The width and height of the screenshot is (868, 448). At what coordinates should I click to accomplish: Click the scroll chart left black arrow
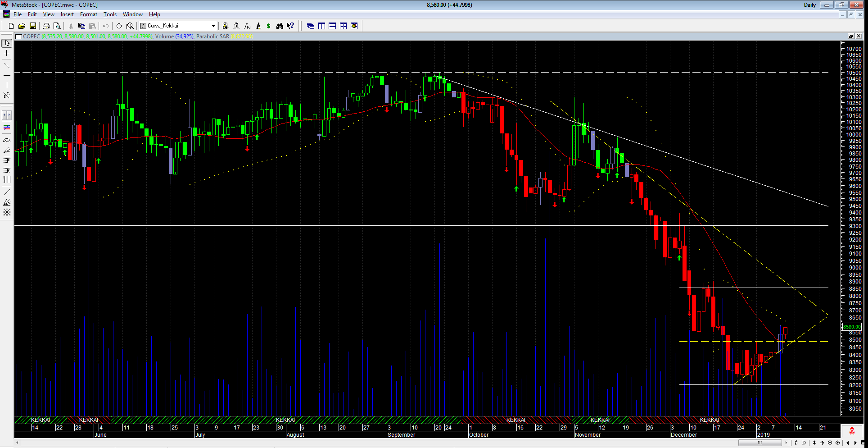(x=847, y=443)
